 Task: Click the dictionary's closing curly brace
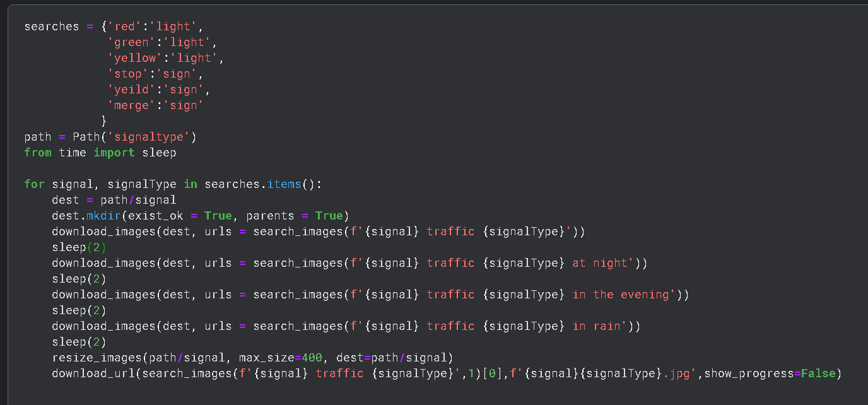click(104, 121)
